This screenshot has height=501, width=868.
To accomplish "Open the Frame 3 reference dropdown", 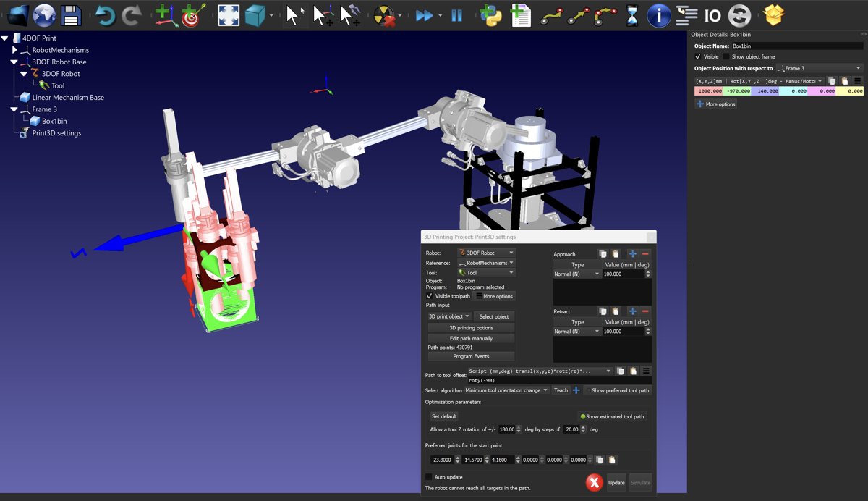I will [x=819, y=68].
